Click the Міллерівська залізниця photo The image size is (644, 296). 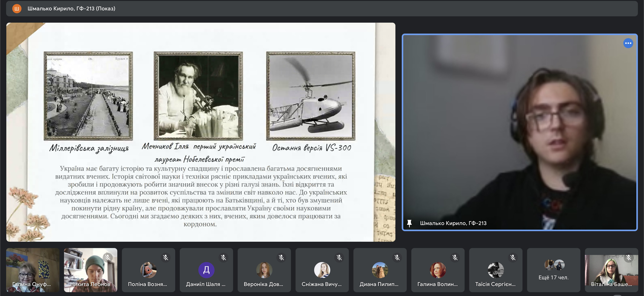tap(88, 96)
